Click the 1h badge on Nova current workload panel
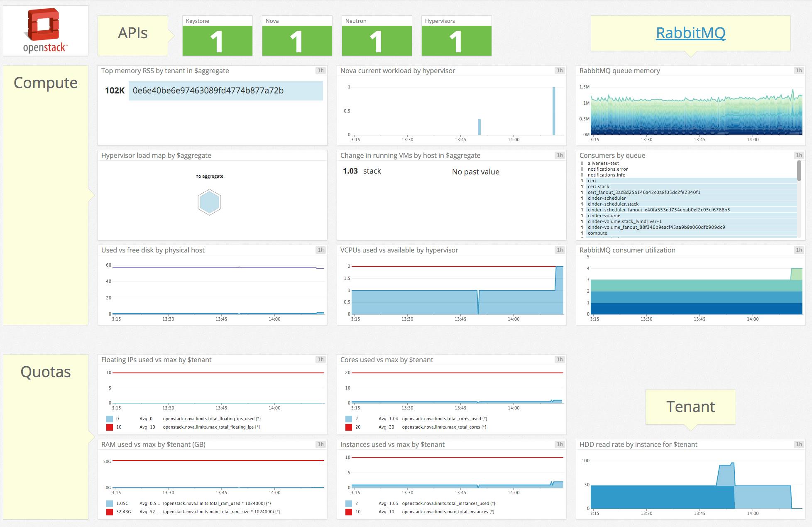The image size is (812, 527). click(559, 71)
